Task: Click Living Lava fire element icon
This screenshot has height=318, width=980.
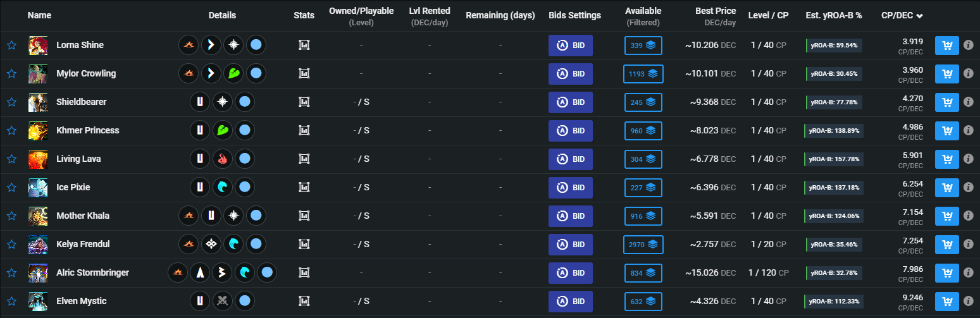Action: 222,159
